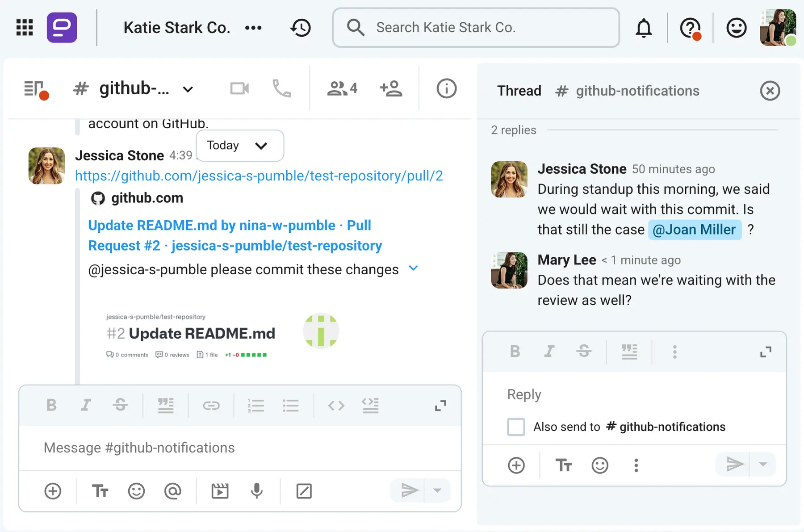Open the GitHub pull/2 URL link

[259, 176]
